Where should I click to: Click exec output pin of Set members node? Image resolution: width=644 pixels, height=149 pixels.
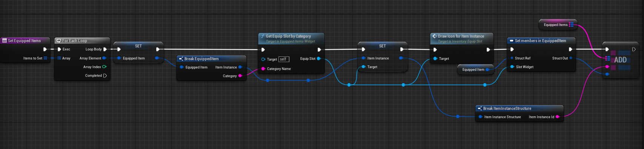(570, 49)
